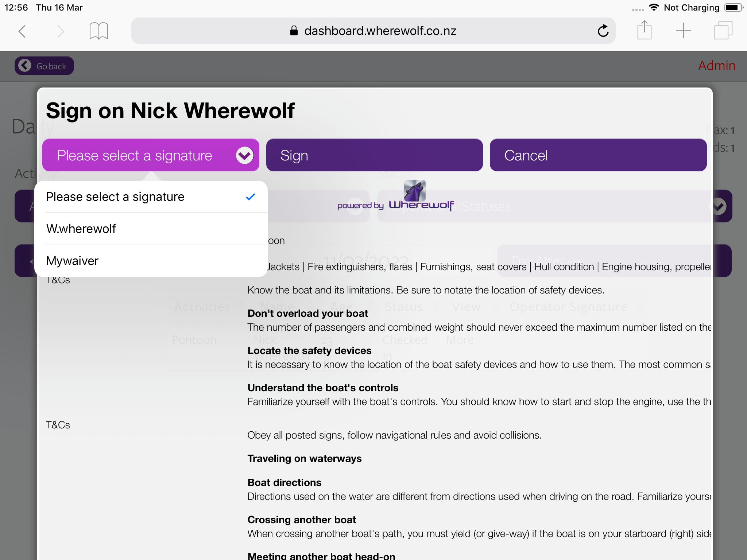Choose 'Please select a signature' option

tap(151, 197)
